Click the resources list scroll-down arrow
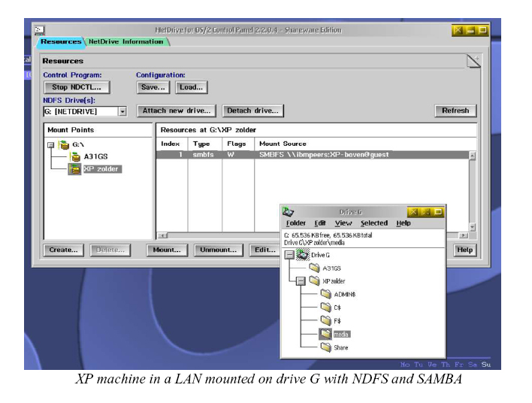This screenshot has height=403, width=532. pyautogui.click(x=472, y=227)
